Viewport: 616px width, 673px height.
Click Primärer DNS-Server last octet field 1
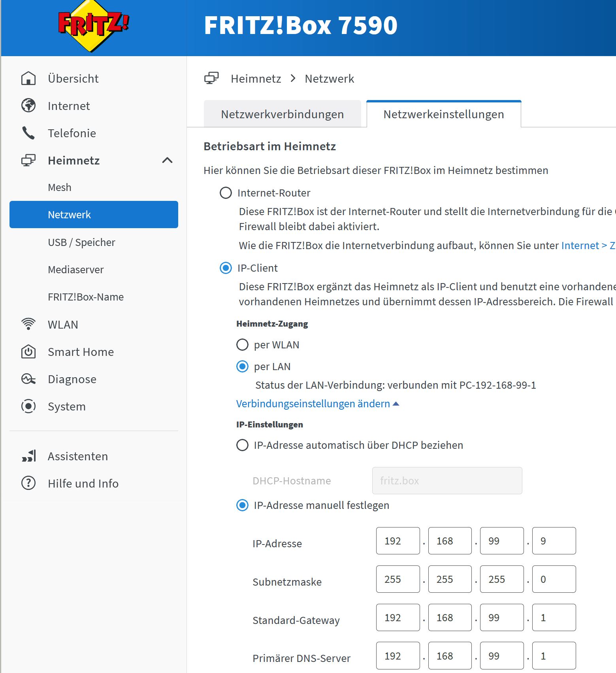554,656
